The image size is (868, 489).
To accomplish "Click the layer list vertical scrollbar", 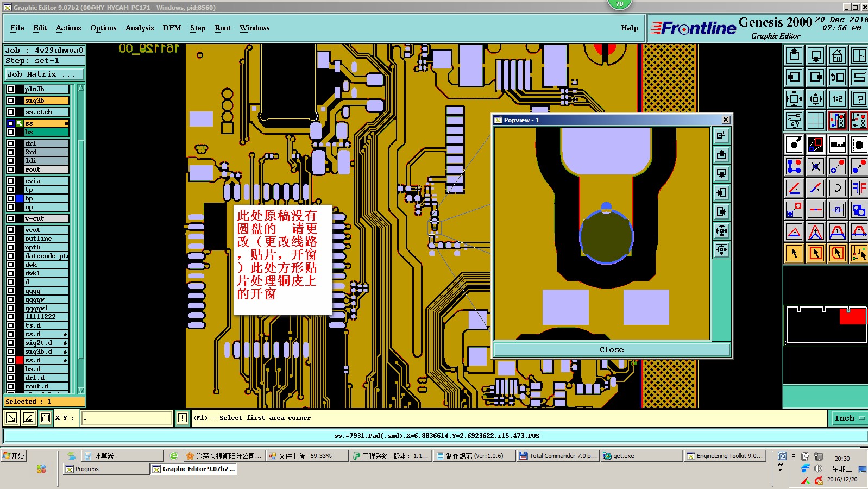I will click(x=81, y=239).
